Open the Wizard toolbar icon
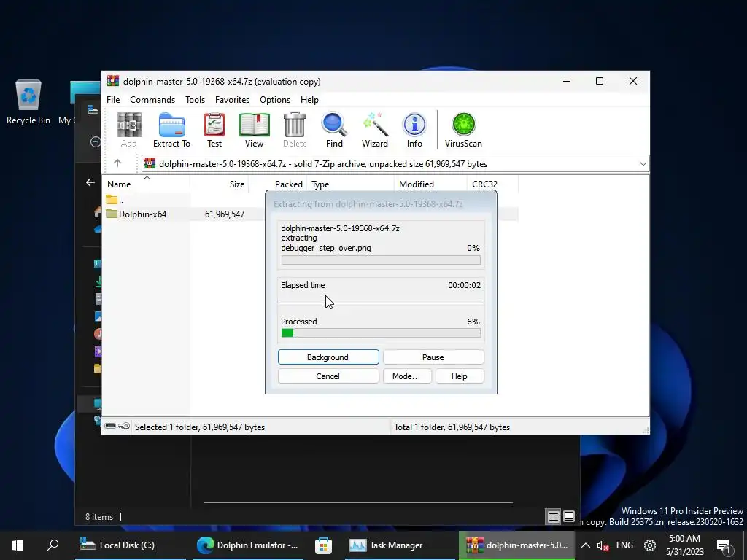 pos(374,130)
